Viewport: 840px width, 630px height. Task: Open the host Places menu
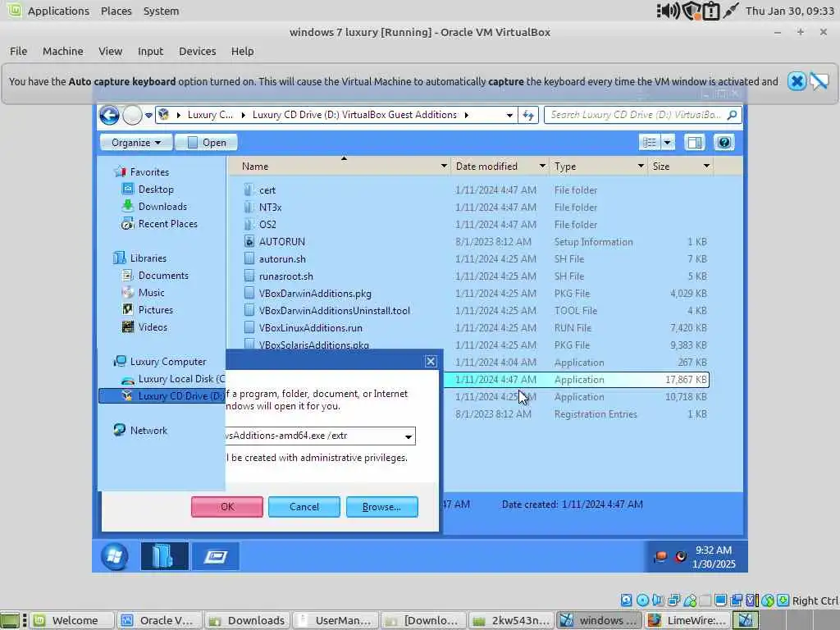click(116, 11)
